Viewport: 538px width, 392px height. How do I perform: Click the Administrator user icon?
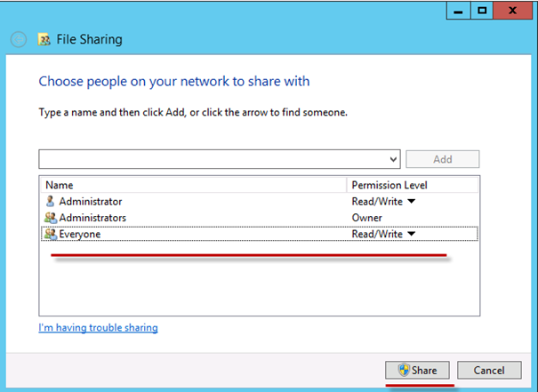pos(50,202)
